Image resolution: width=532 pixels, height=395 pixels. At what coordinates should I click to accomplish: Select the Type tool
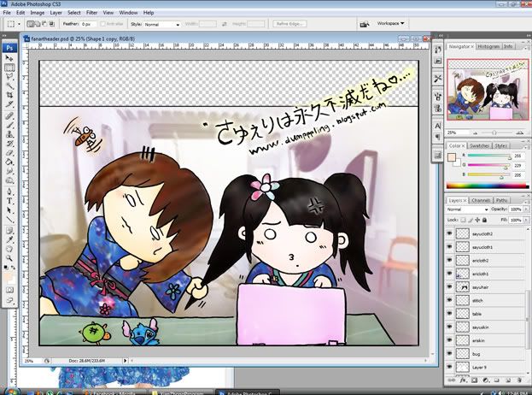(9, 201)
